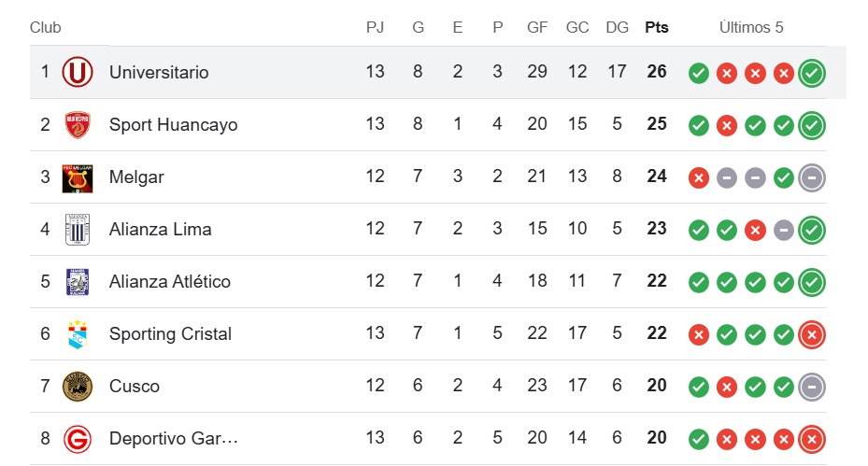
Task: Select Universitario's latest win result icon
Action: pyautogui.click(x=812, y=73)
